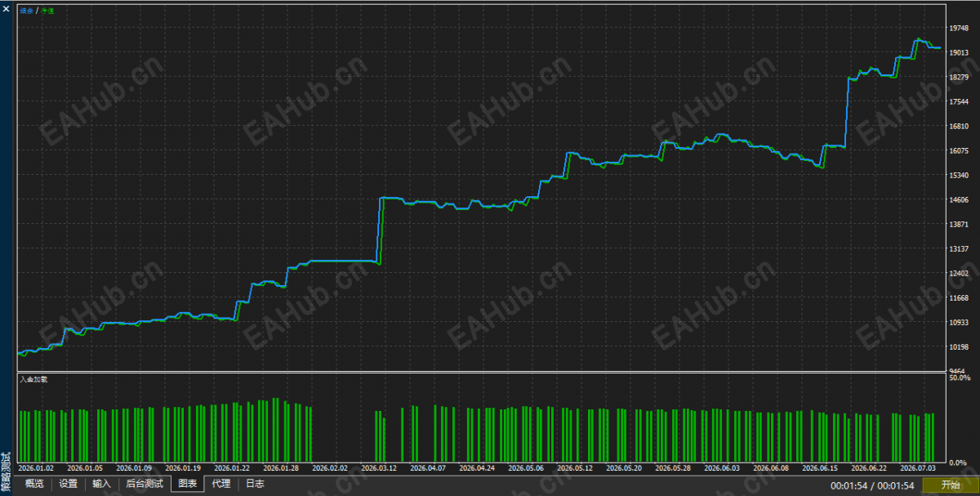The width and height of the screenshot is (980, 496).
Task: Click the 结余 legend label
Action: click(26, 11)
